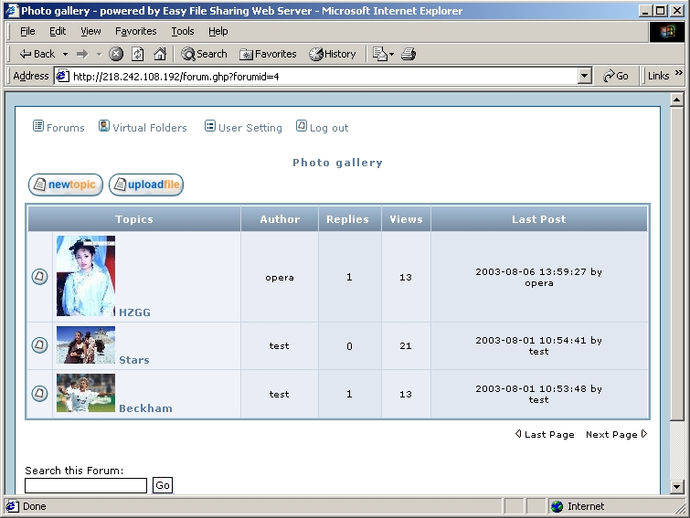Open the Stars photo thumbnail

[86, 345]
